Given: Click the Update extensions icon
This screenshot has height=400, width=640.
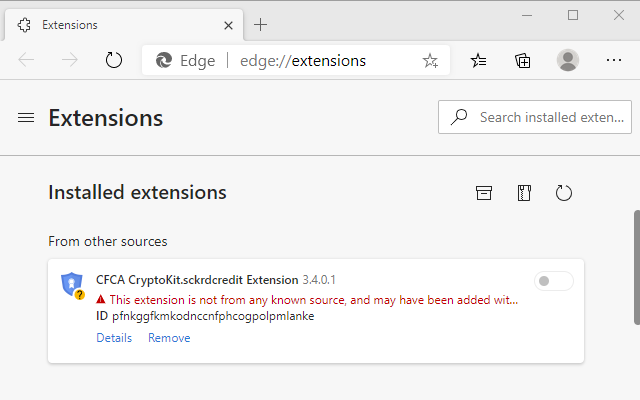Looking at the screenshot, I should pos(563,193).
